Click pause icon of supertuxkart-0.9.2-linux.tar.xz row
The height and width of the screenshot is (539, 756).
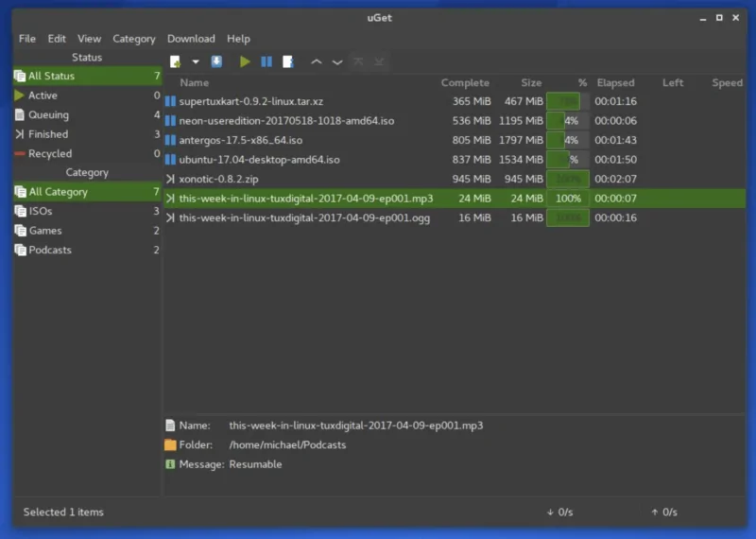tap(170, 101)
